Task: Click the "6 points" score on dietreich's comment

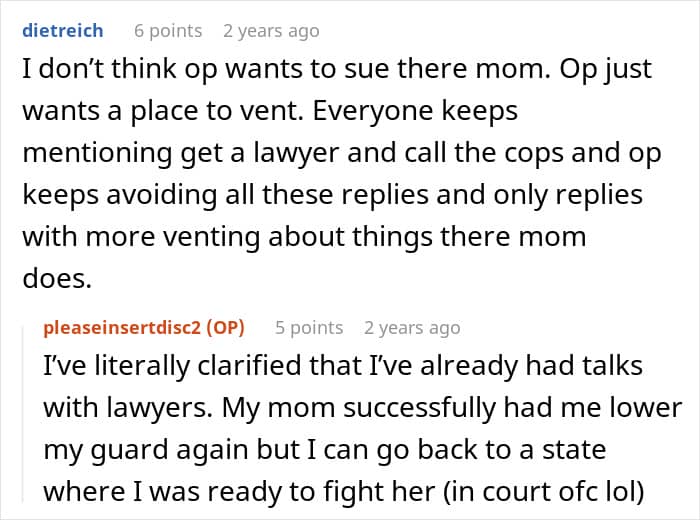Action: coord(168,31)
